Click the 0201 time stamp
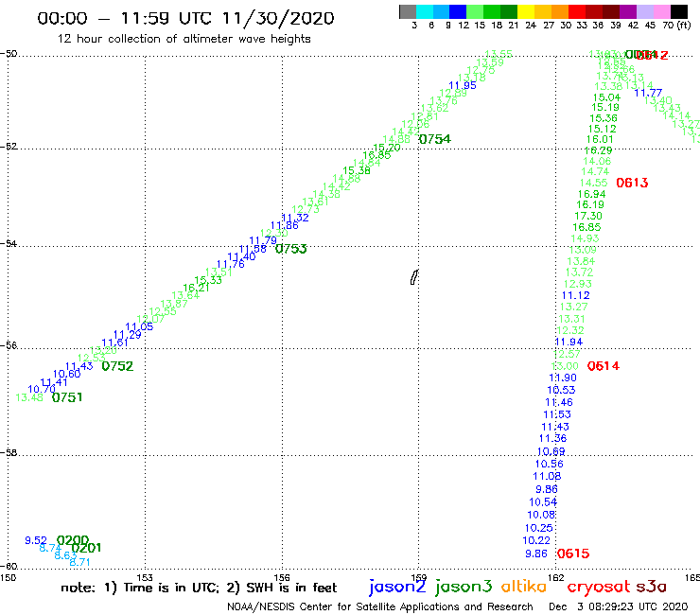This screenshot has height=615, width=700. (x=86, y=548)
